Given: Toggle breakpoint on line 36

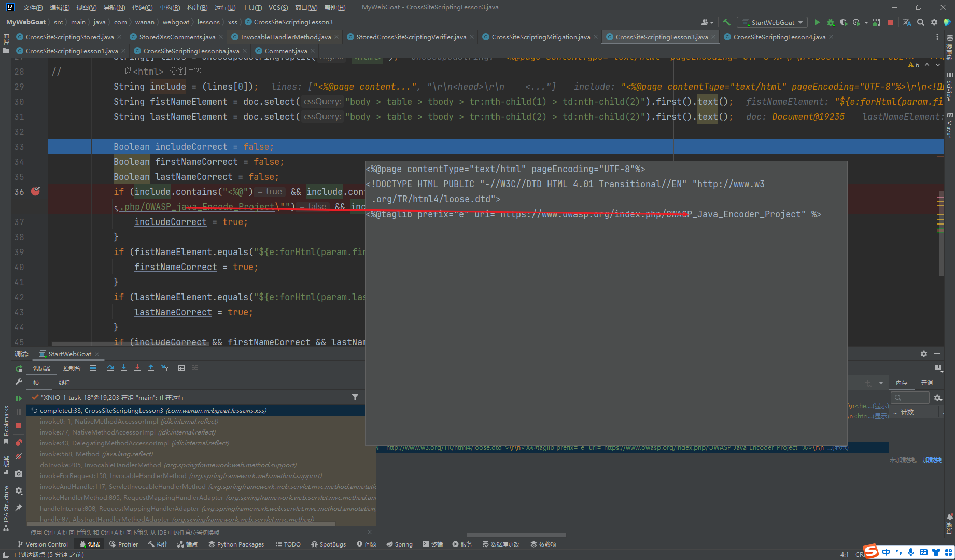Looking at the screenshot, I should (35, 191).
